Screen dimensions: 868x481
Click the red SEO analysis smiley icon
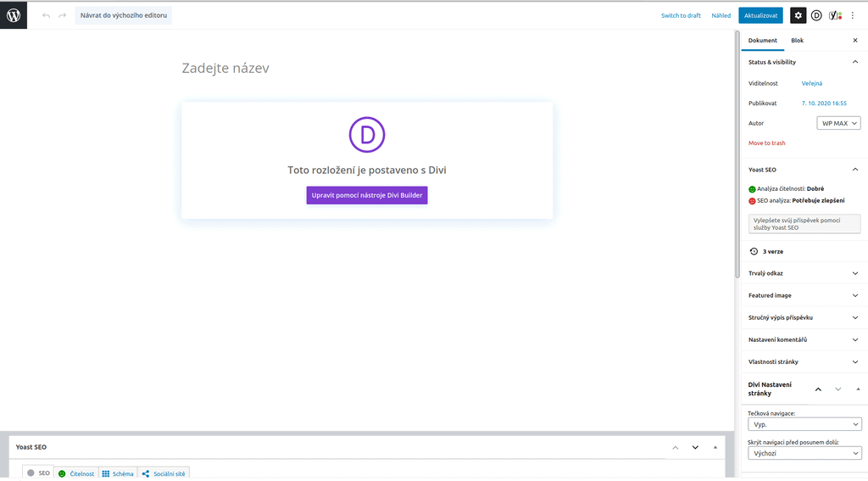[x=752, y=200]
